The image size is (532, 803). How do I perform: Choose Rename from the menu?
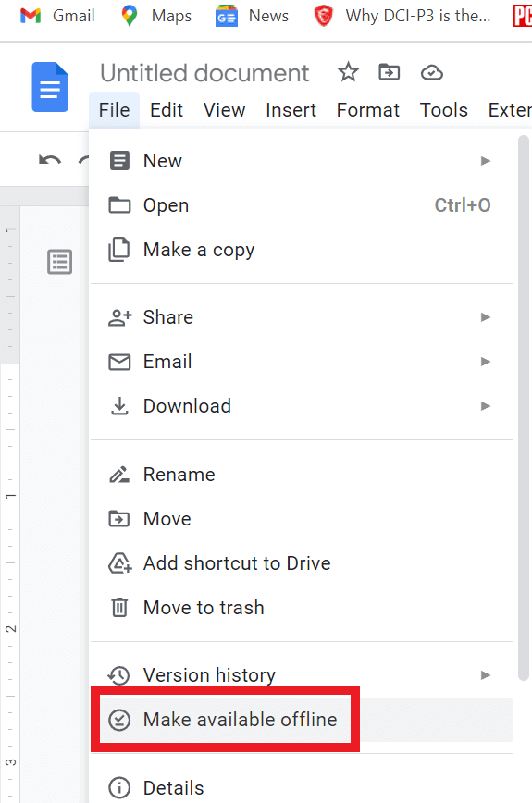pos(301,475)
